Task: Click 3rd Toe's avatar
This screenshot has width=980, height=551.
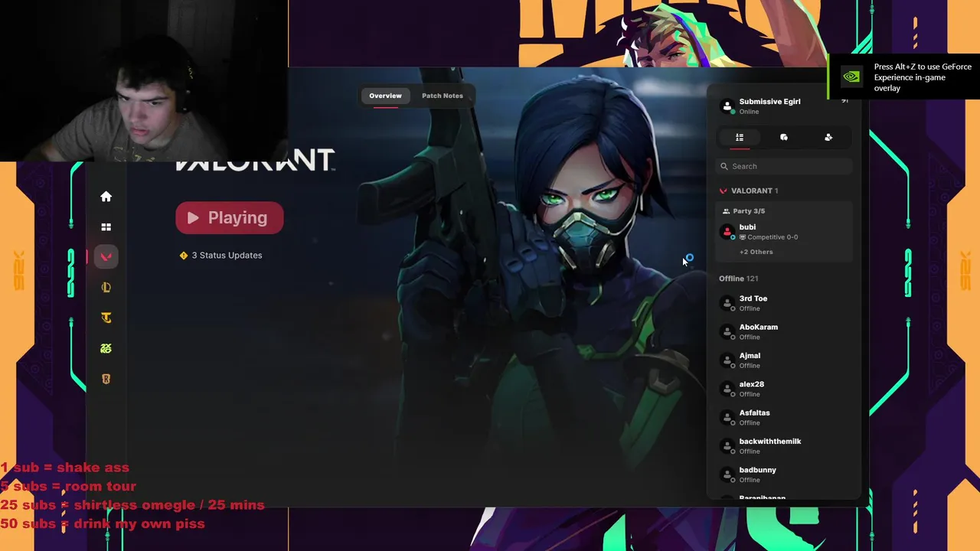Action: (727, 303)
